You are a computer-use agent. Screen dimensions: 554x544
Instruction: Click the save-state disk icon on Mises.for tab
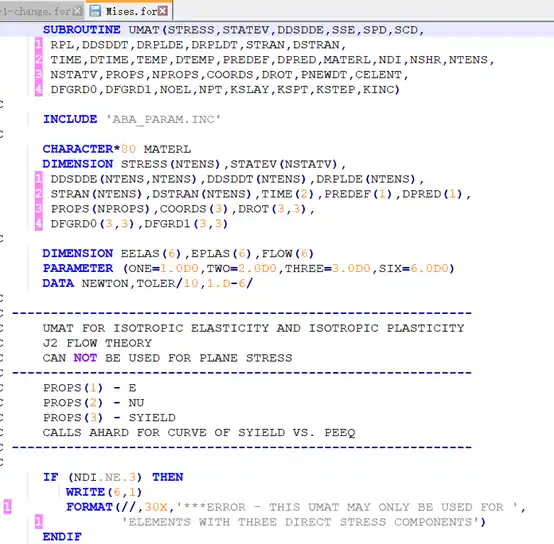95,11
